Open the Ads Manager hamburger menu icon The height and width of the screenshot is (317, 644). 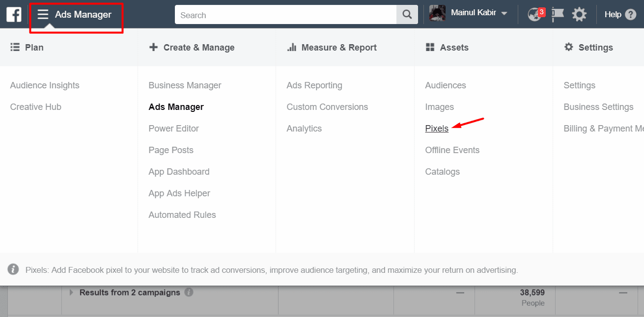click(x=43, y=15)
